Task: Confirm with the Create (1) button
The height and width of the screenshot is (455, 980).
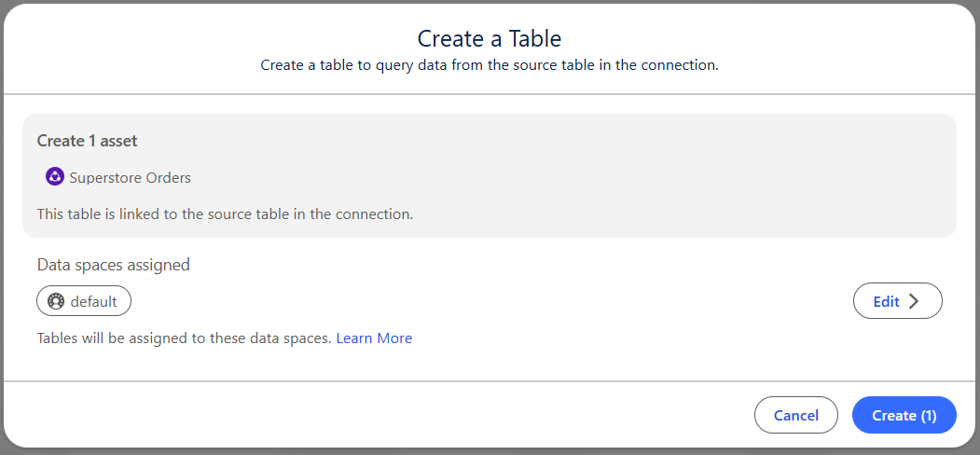Action: pos(904,415)
